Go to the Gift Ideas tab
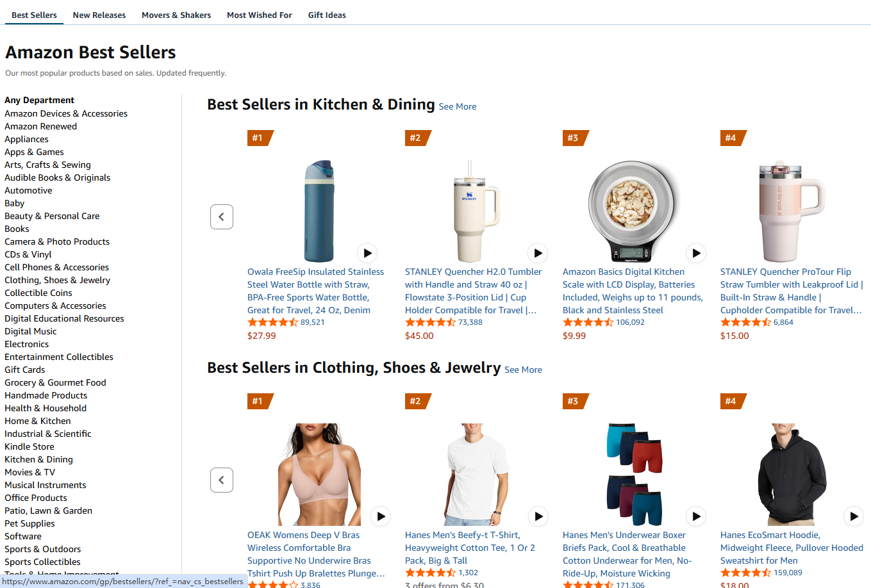 pos(327,15)
